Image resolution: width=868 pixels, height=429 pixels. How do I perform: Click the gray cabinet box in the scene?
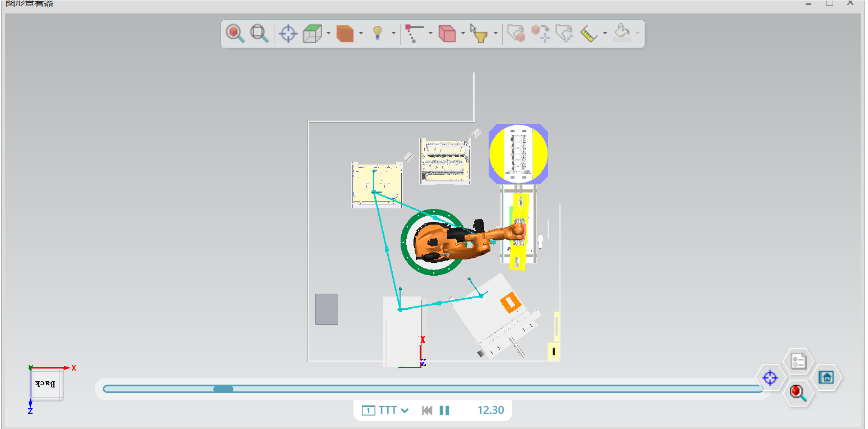pyautogui.click(x=327, y=309)
